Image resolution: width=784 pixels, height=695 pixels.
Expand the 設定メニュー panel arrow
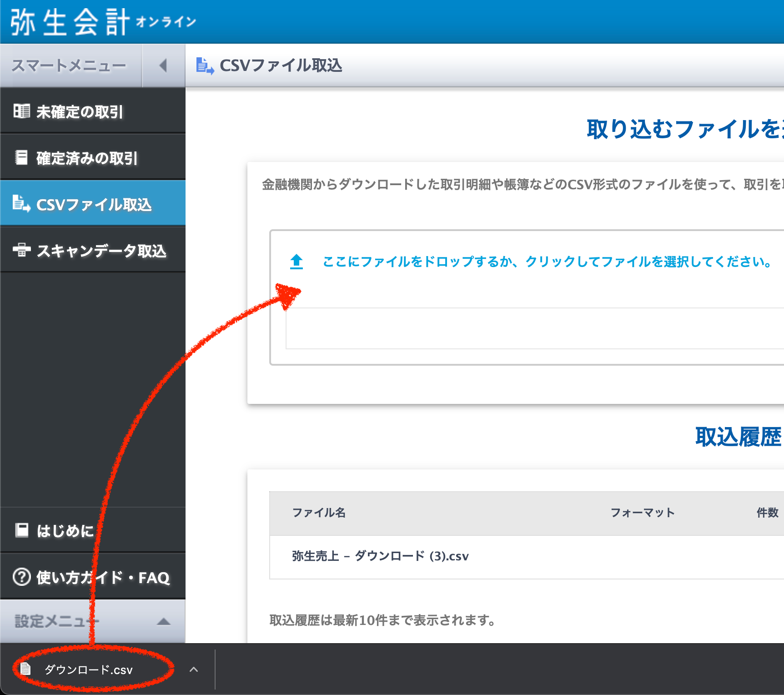(163, 621)
